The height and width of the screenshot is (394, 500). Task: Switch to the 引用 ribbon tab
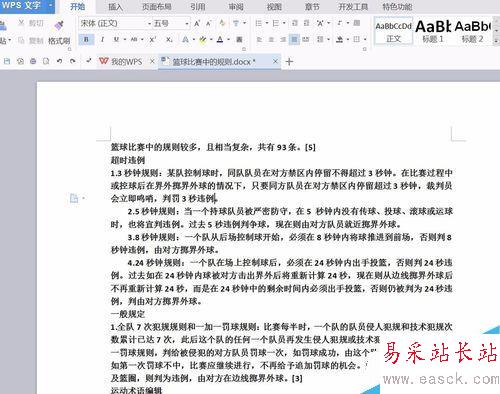click(198, 7)
